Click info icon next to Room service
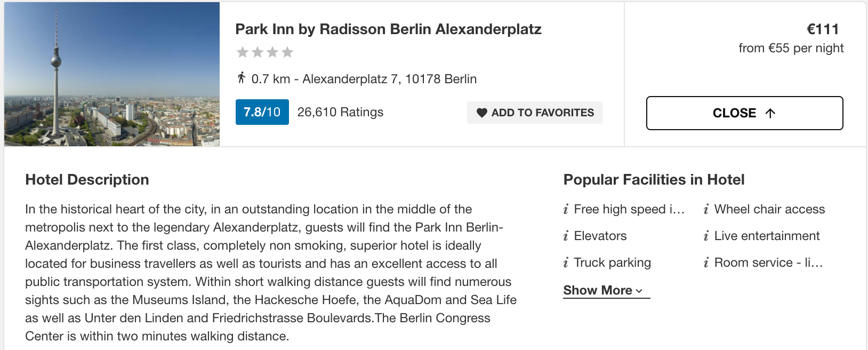868x350 pixels. coord(706,262)
